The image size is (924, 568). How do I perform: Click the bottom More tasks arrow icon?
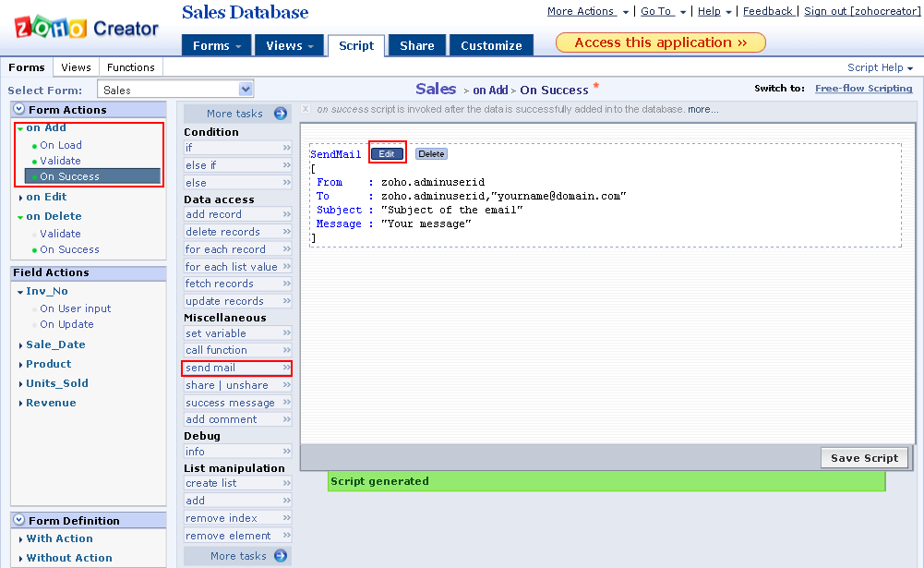point(281,556)
